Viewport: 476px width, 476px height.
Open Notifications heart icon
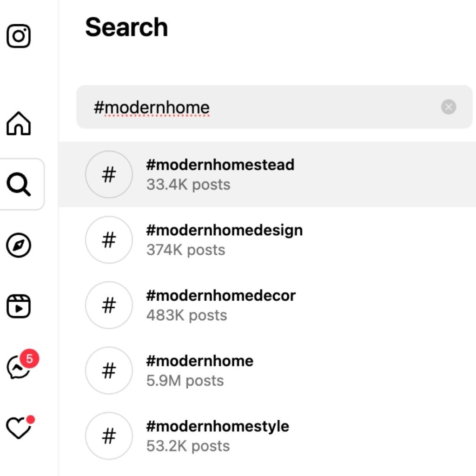[x=19, y=428]
